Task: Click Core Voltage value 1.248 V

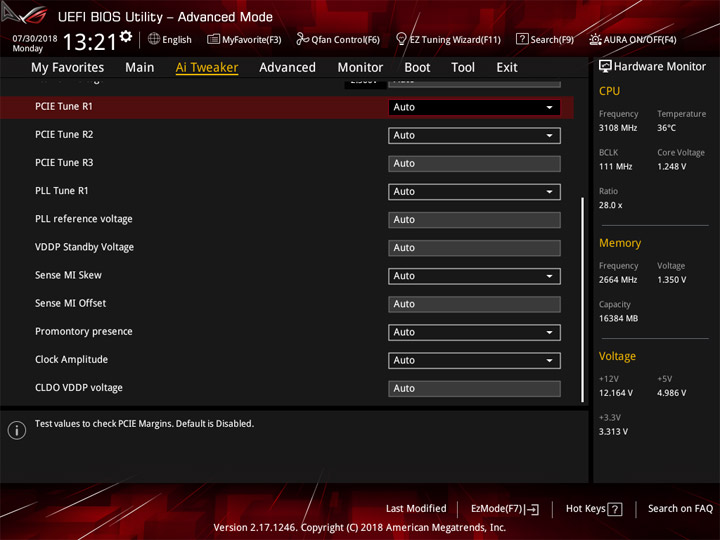Action: click(x=671, y=167)
